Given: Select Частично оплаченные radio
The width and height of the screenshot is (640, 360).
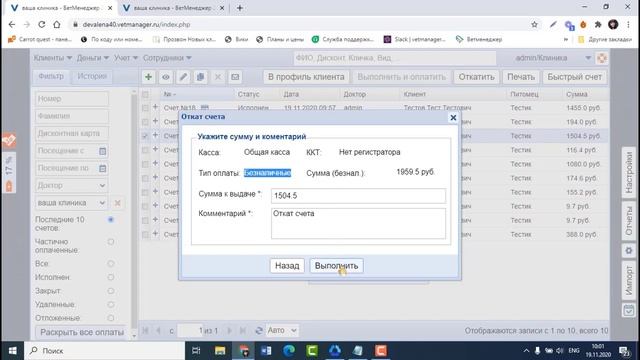Looking at the screenshot, I should tap(111, 242).
